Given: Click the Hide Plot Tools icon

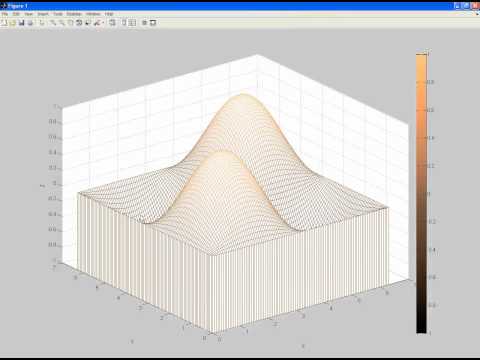Looking at the screenshot, I should tap(144, 23).
